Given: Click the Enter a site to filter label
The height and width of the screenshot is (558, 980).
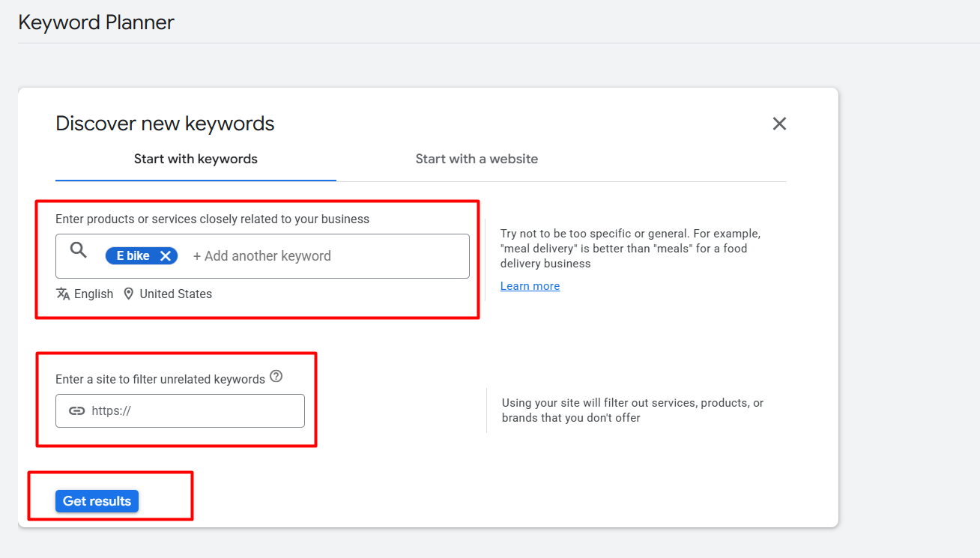Looking at the screenshot, I should click(x=160, y=380).
